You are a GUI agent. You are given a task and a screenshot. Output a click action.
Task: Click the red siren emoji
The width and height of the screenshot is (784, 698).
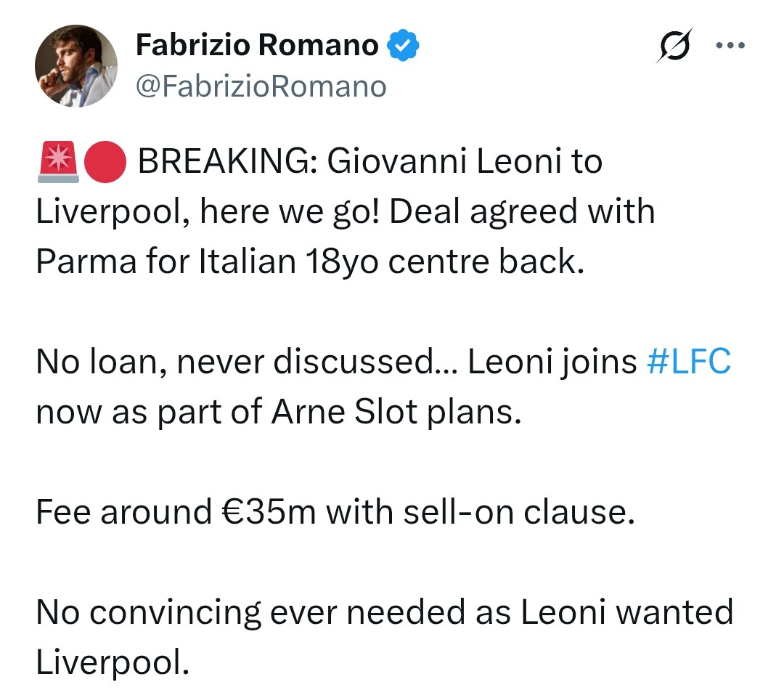[58, 162]
